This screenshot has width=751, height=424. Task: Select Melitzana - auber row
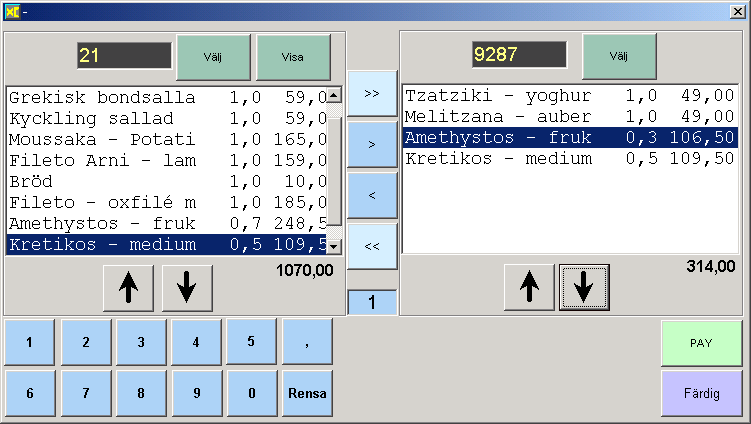[570, 117]
